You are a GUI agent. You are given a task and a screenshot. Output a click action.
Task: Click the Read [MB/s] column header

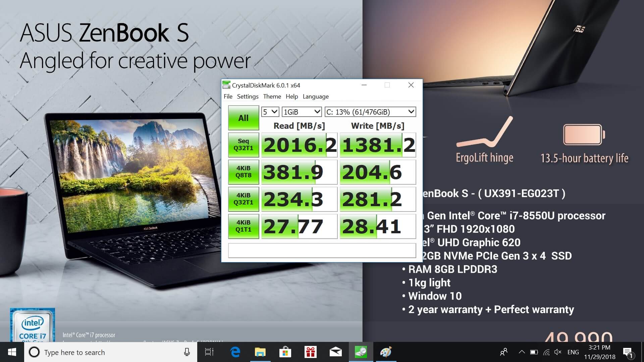[x=299, y=126]
